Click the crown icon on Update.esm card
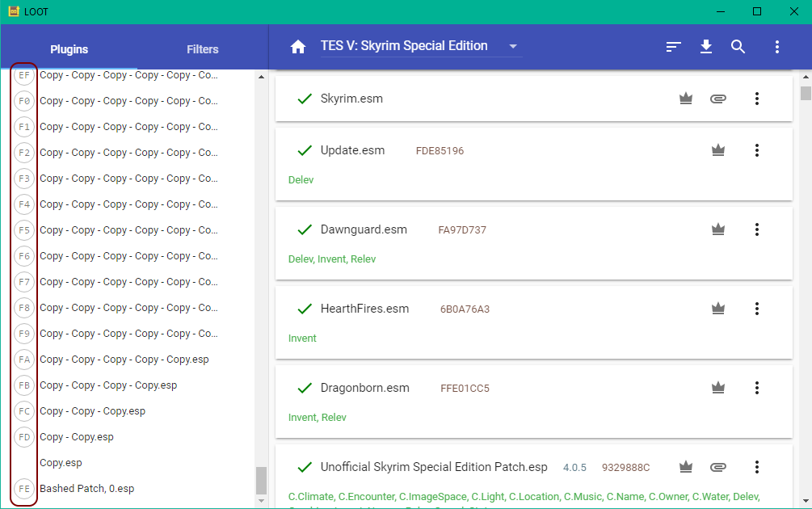This screenshot has width=812, height=509. pyautogui.click(x=717, y=150)
